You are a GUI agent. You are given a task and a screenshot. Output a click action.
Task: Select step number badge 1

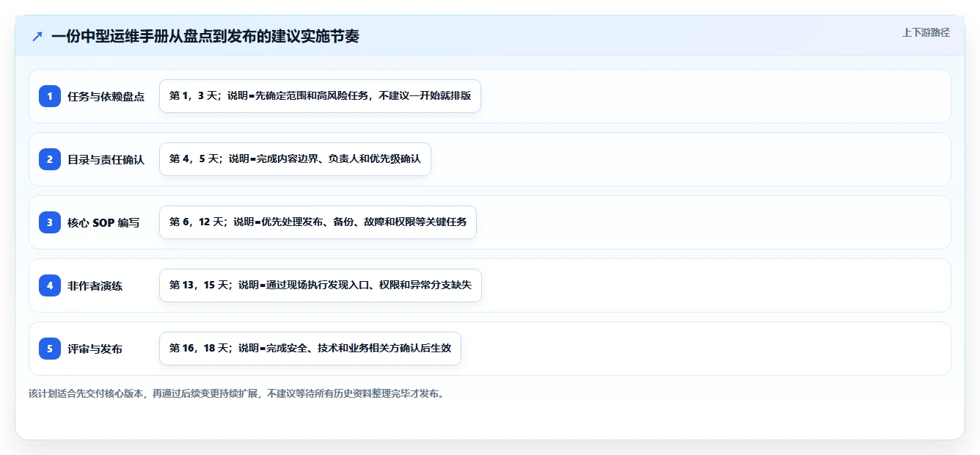50,96
